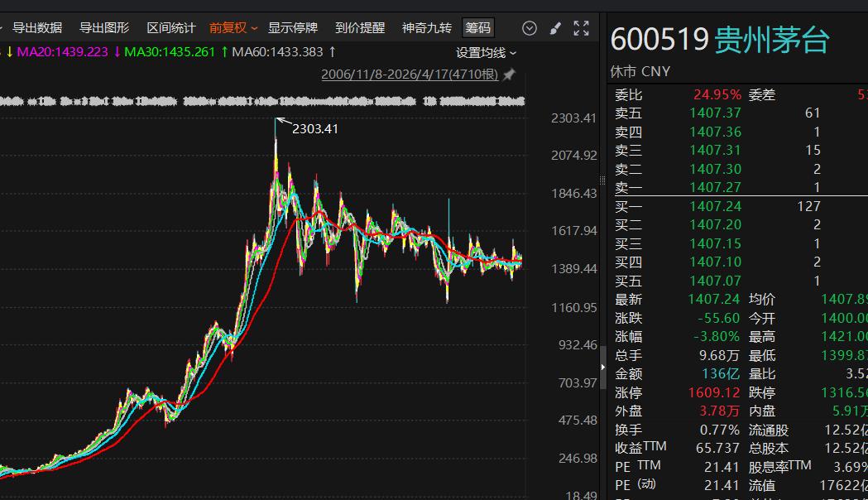Open the date range link 2006/11/8-2026/4/17

(410, 75)
